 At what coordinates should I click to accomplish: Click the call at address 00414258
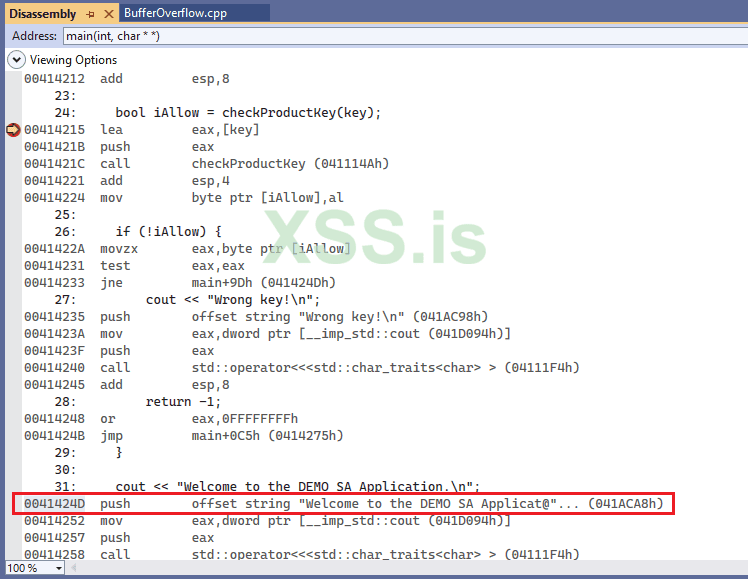click(x=302, y=554)
